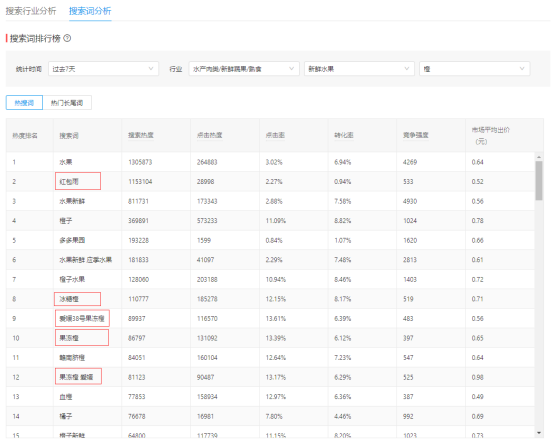The width and height of the screenshot is (554, 445).
Task: Click the search term 红包雨
Action: [x=69, y=182]
